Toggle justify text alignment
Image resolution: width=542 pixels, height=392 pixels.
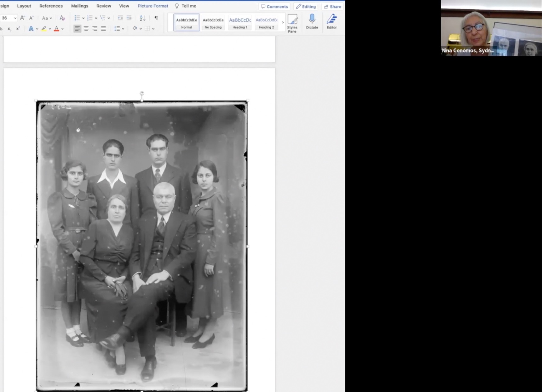coord(103,29)
